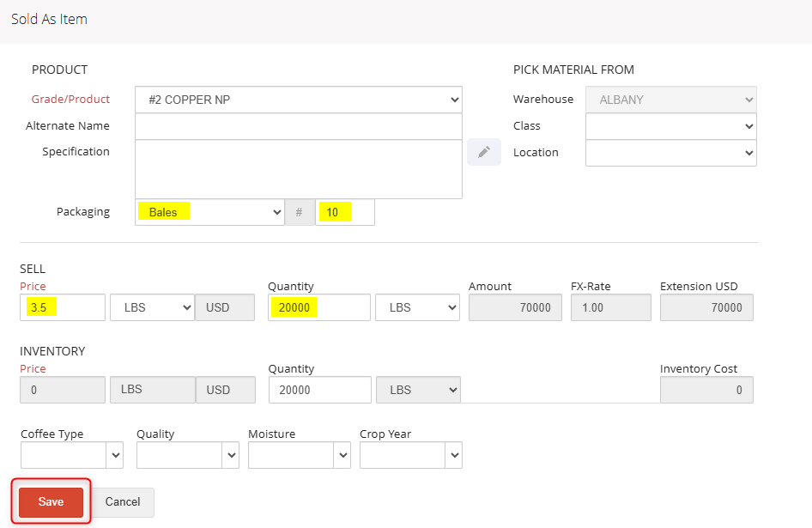Open the Coffee Type dropdown
Screen dimensions: 812x528
pyautogui.click(x=71, y=455)
